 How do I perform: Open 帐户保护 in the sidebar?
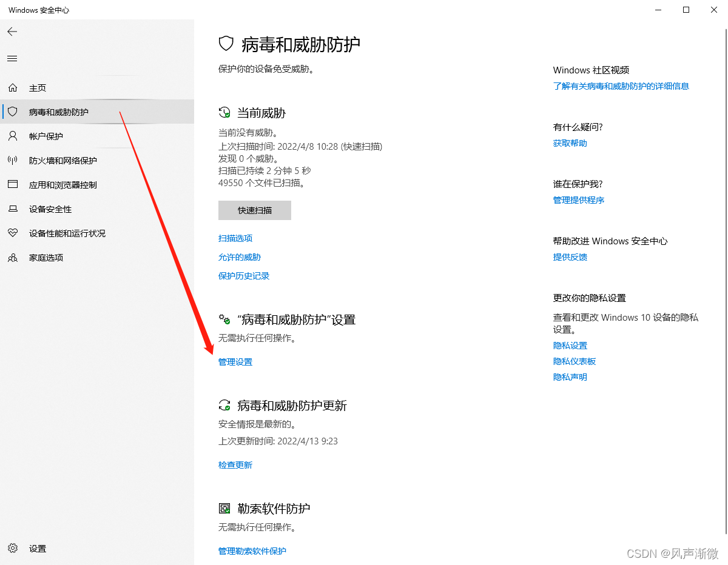pyautogui.click(x=97, y=136)
